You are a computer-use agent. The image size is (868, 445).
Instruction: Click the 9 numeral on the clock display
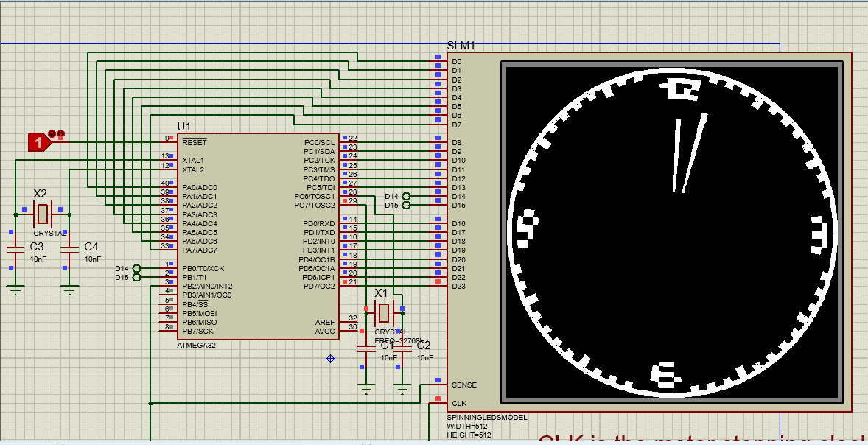point(528,229)
